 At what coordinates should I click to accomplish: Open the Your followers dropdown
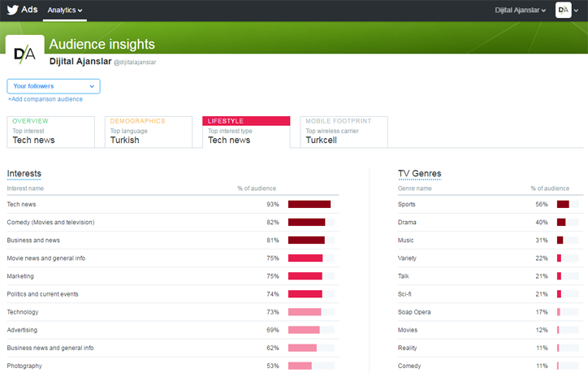coord(54,86)
